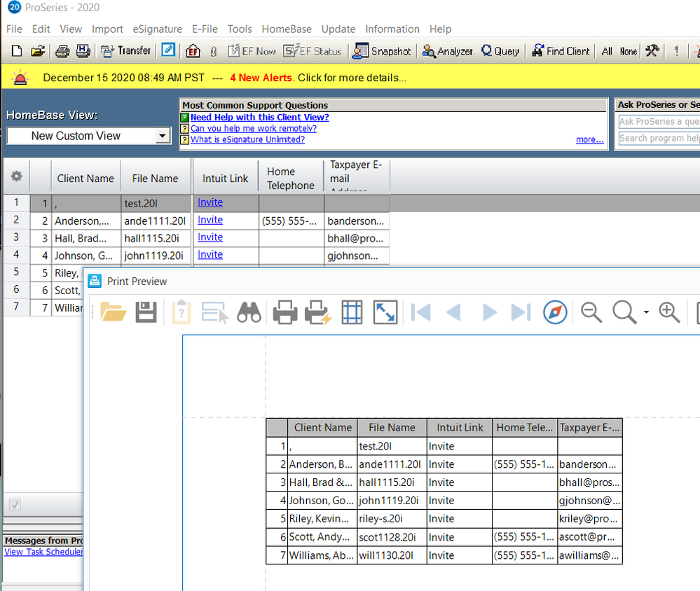This screenshot has height=591, width=700.
Task: Click the Quick Print lightning icon
Action: click(317, 312)
